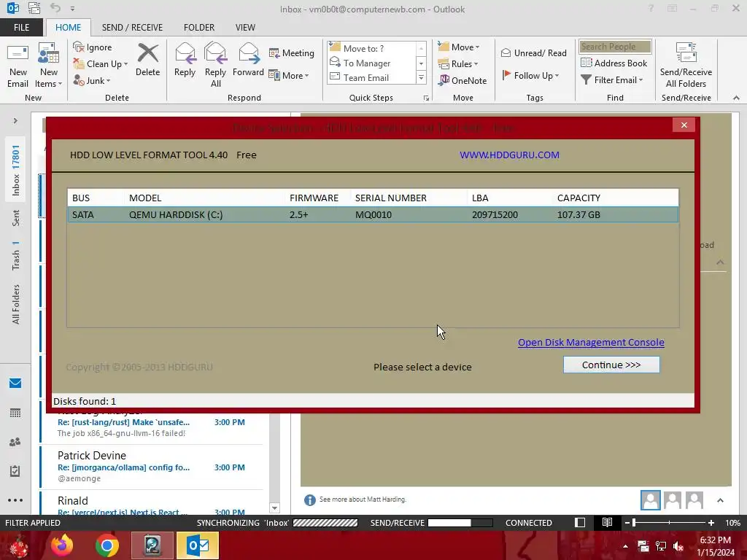Select the 'Move to: ?' quick step
Screen dimensions: 747x560
tap(371, 48)
